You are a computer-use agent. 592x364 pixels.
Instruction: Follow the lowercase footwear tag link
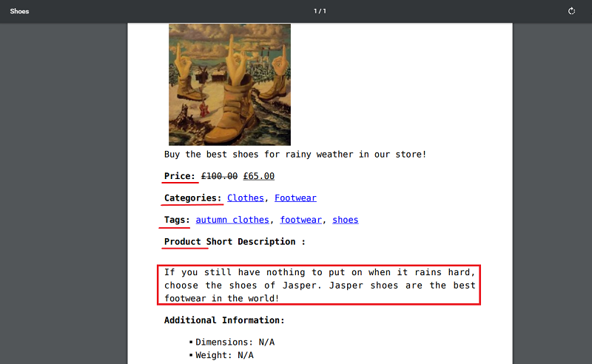[300, 220]
